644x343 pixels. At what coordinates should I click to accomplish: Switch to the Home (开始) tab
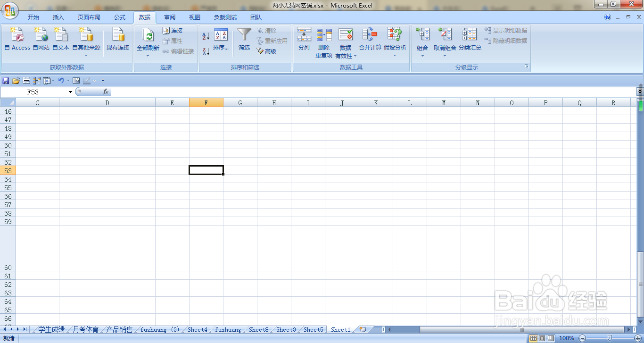[33, 17]
